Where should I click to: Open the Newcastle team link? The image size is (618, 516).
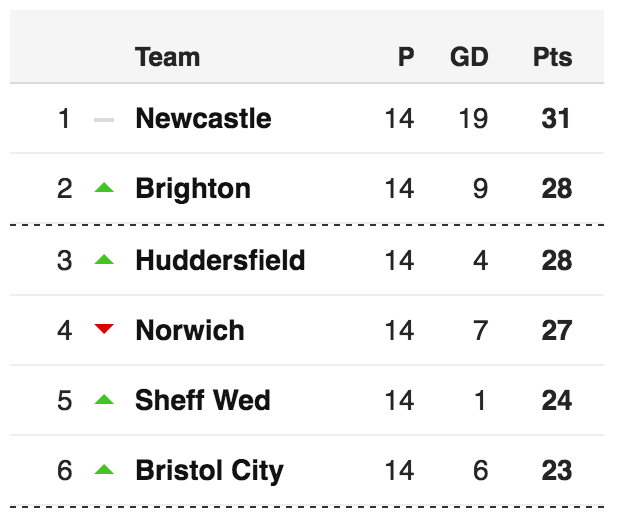[x=203, y=118]
